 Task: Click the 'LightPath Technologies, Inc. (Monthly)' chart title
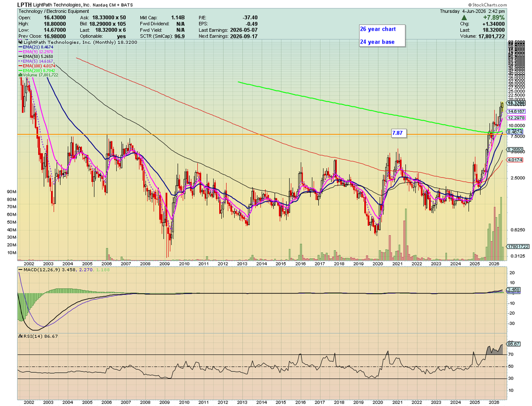tap(70, 42)
